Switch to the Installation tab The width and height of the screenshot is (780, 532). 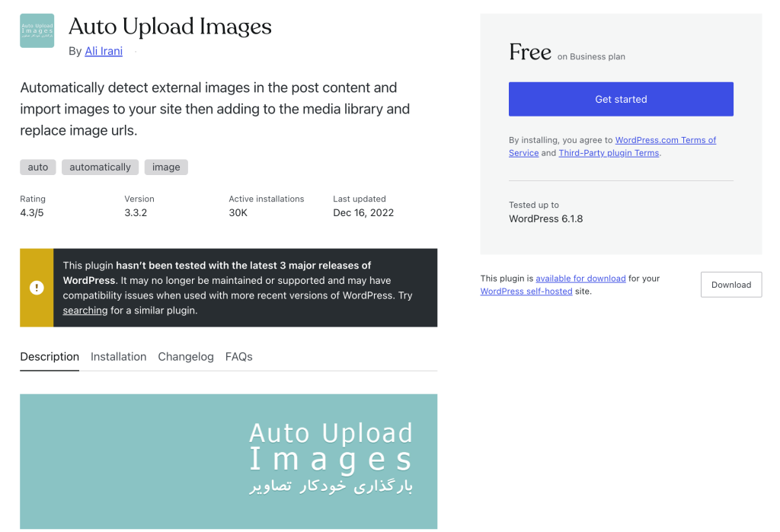click(x=118, y=357)
